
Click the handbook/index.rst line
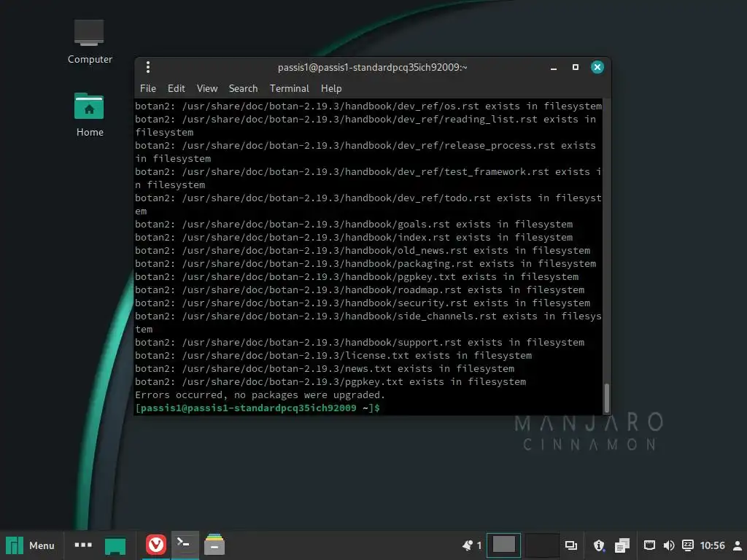(x=354, y=237)
